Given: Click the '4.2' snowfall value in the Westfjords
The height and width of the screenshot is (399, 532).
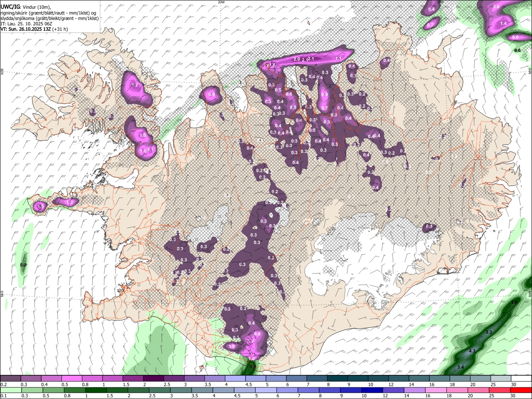Looking at the screenshot, I should 134,85.
